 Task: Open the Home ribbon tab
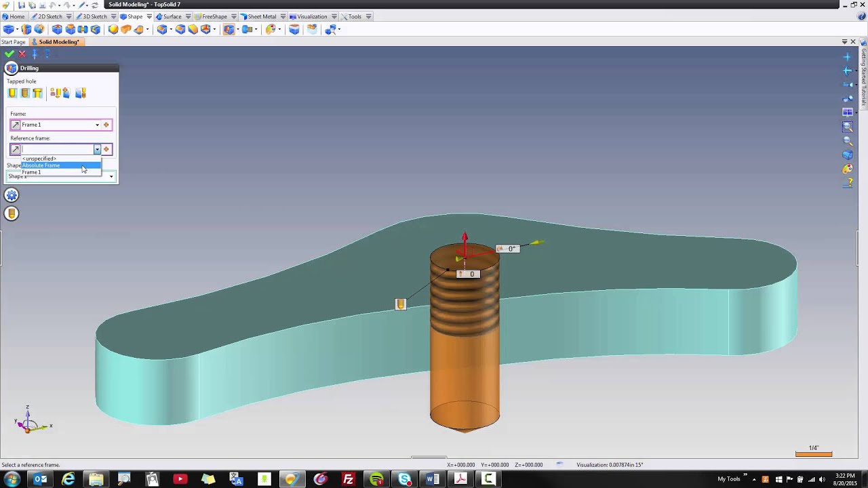(14, 16)
